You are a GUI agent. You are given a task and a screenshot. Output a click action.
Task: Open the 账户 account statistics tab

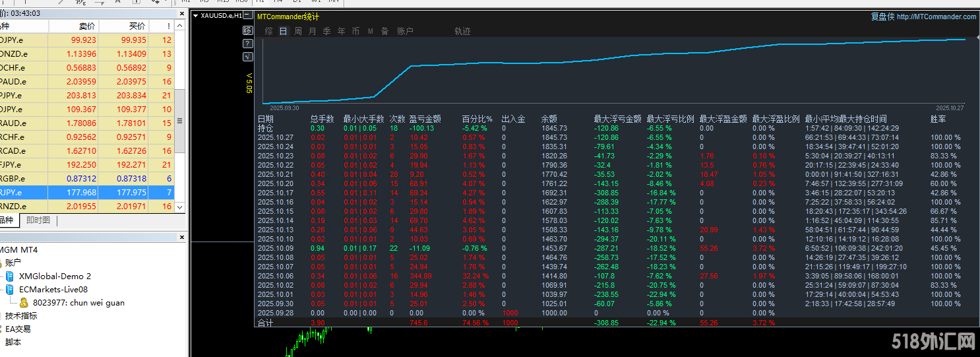click(x=405, y=31)
